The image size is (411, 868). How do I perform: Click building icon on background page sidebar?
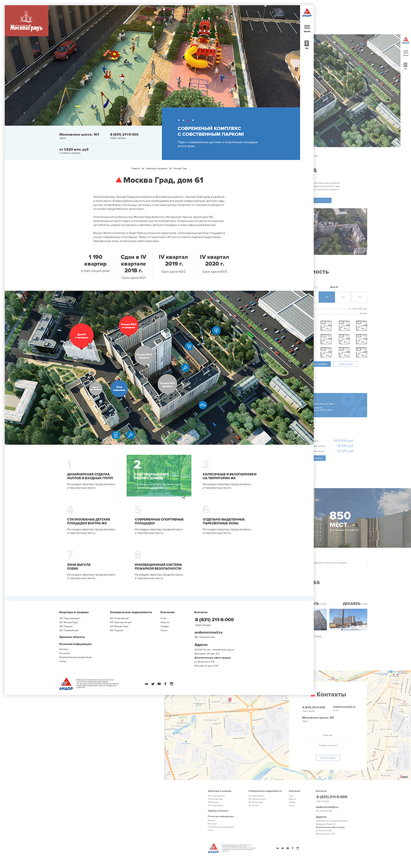[405, 65]
